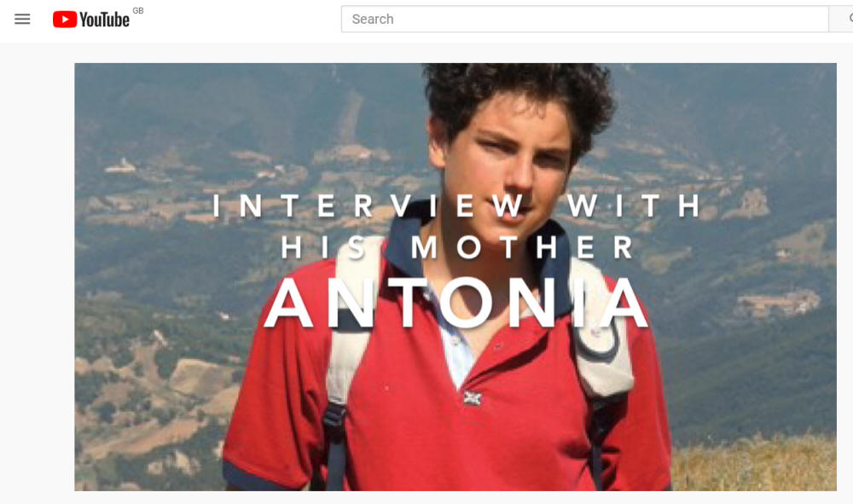Click the search magnifier button
The image size is (853, 504).
click(x=841, y=19)
